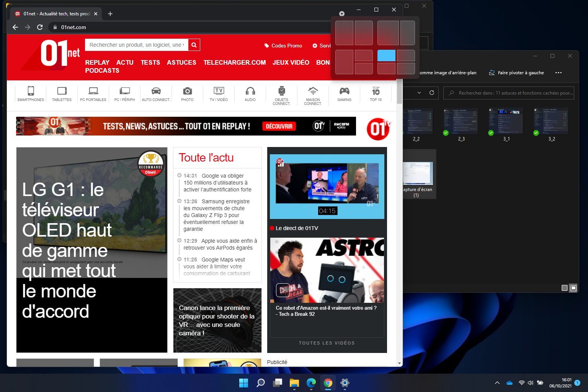
Task: Go back in Chrome
Action: click(x=15, y=27)
